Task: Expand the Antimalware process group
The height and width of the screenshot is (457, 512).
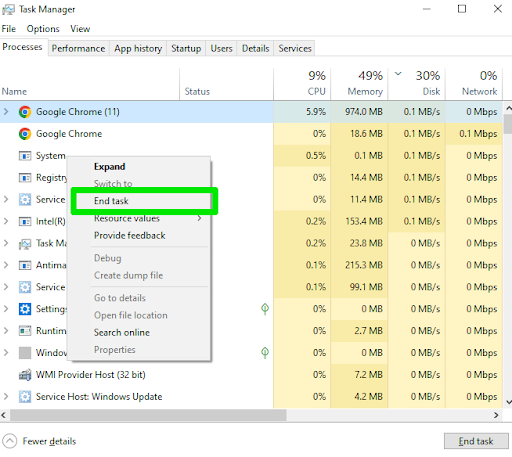Action: pyautogui.click(x=6, y=265)
